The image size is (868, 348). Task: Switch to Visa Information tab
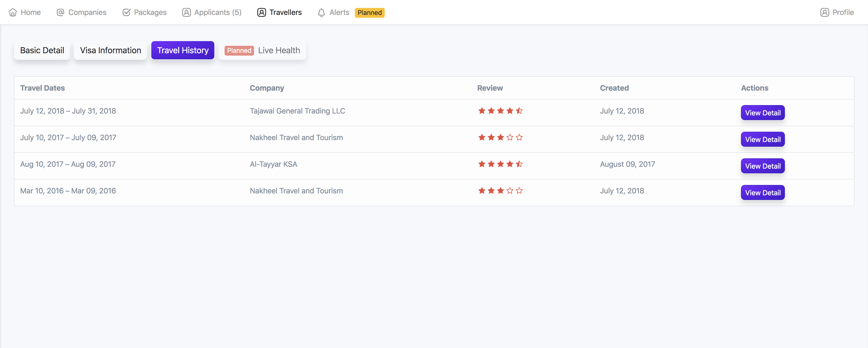(x=110, y=50)
